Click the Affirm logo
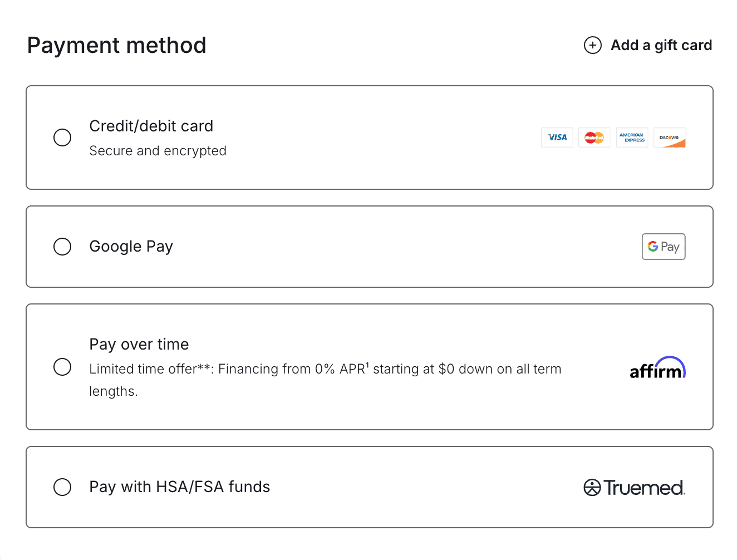Screen dimensions: 737x560 pos(657,368)
